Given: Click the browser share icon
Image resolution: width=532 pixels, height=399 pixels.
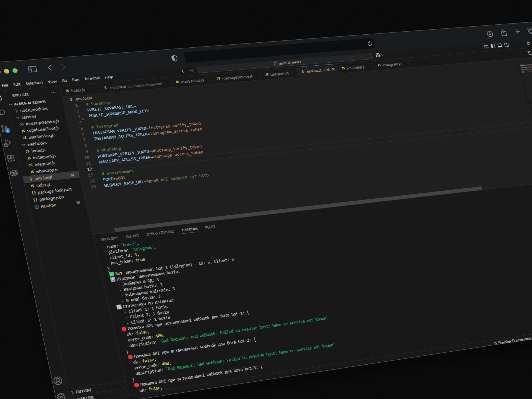Looking at the screenshot, I should point(504,33).
